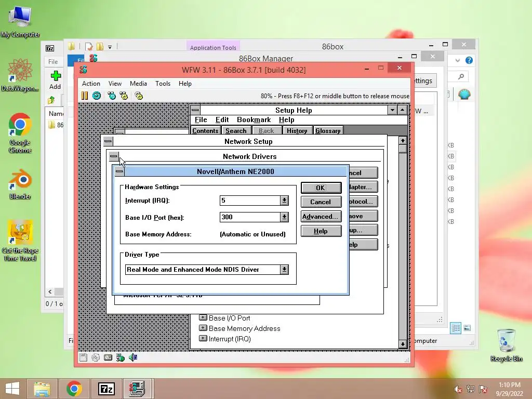Viewport: 532px width, 399px height.
Task: Open the Edit menu in Setup Help
Action: point(222,120)
